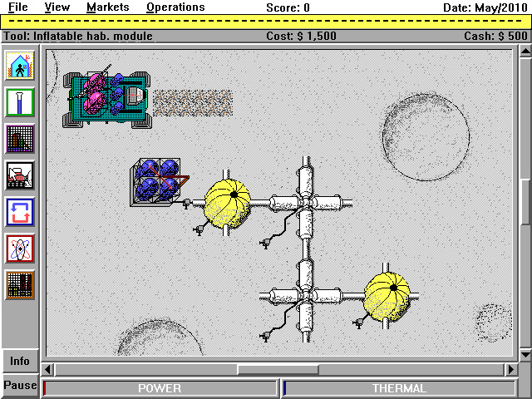Click the lower cross-shaped module junction hub
This screenshot has height=399, width=532.
(306, 296)
